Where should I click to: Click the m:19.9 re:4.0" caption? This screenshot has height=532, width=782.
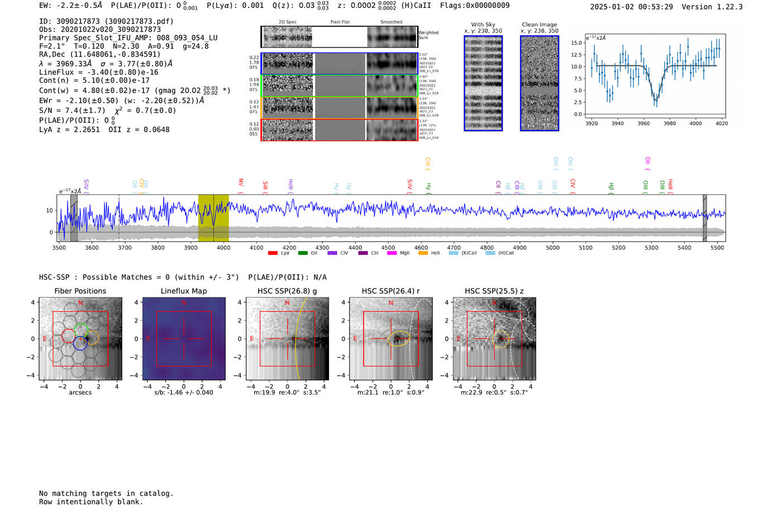(x=287, y=392)
